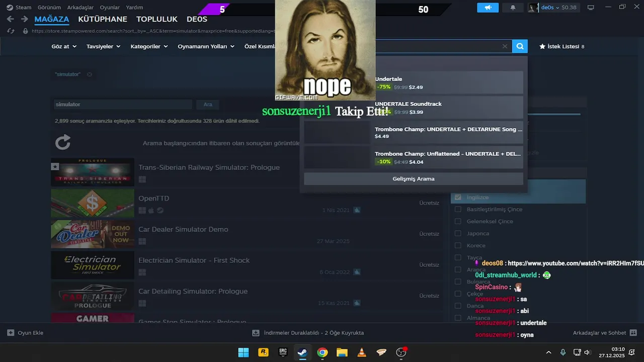Go back with the left arrow
Viewport: 644px width, 362px height.
[11, 19]
